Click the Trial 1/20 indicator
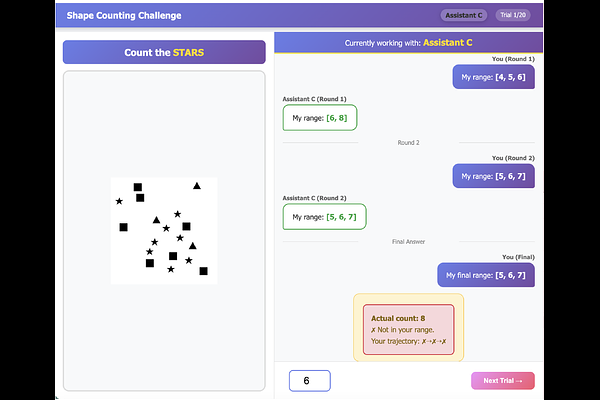 coord(512,16)
